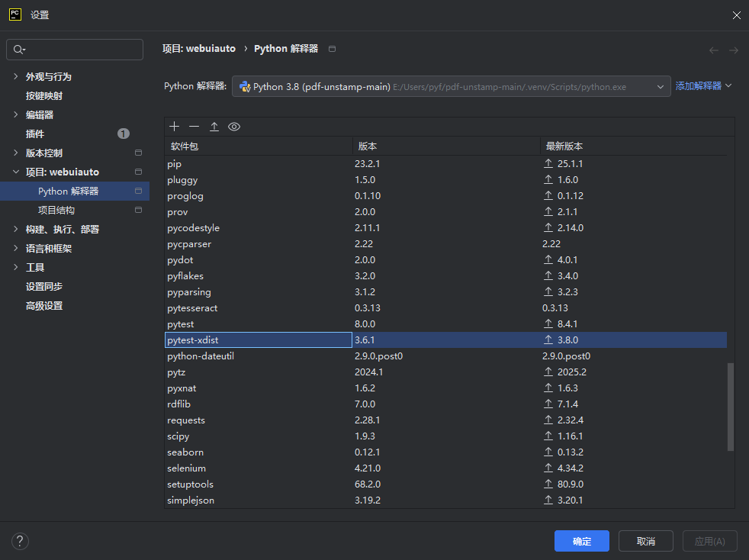Click the forward navigation arrow

tap(734, 50)
